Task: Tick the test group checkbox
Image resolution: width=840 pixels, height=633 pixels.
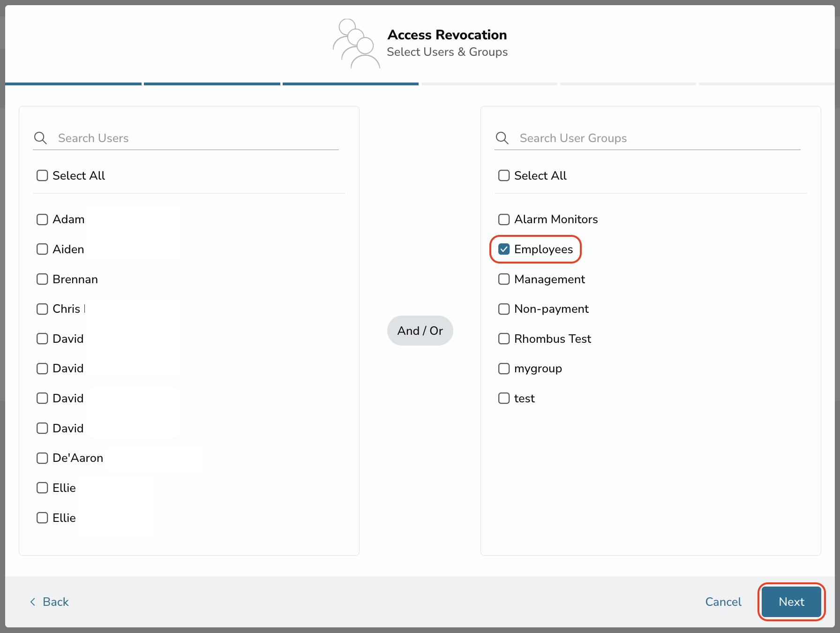Action: tap(504, 398)
